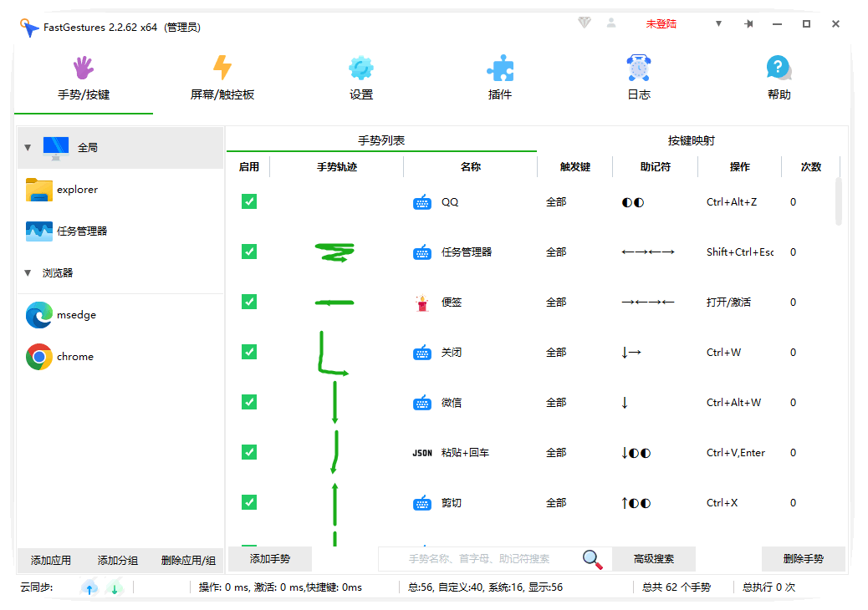Screen dimensions: 868x610
Task: Toggle the 微信 gesture checkbox
Action: (x=249, y=402)
